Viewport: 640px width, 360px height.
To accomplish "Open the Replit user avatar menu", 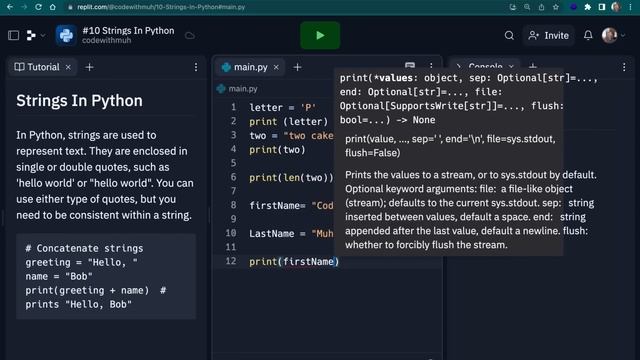I will (613, 36).
